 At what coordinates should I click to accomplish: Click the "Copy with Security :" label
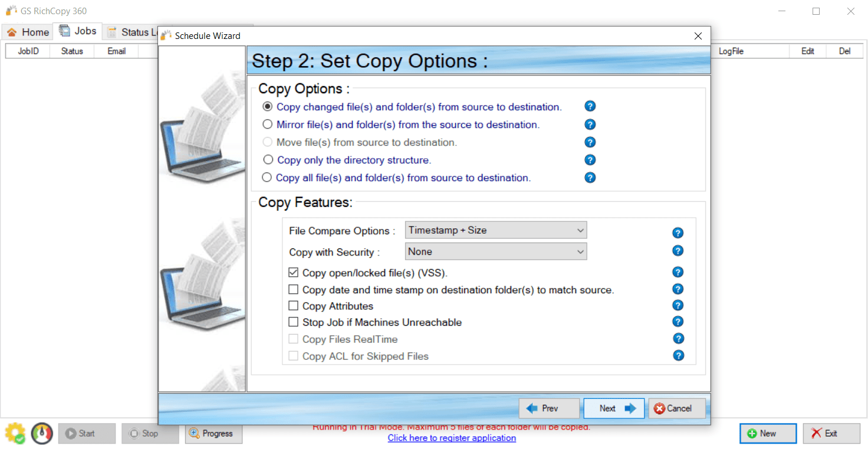tap(334, 252)
